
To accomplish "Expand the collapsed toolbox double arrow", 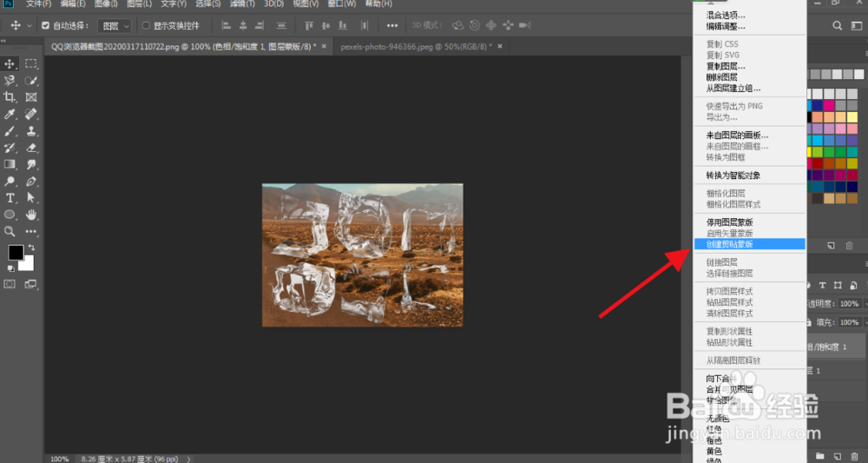I will click(x=3, y=42).
